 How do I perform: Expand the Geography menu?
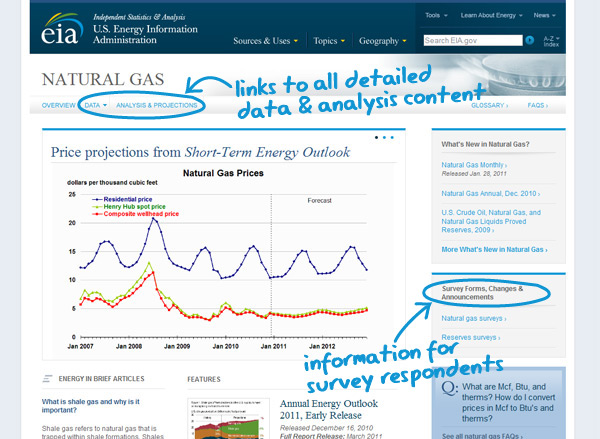coord(383,41)
